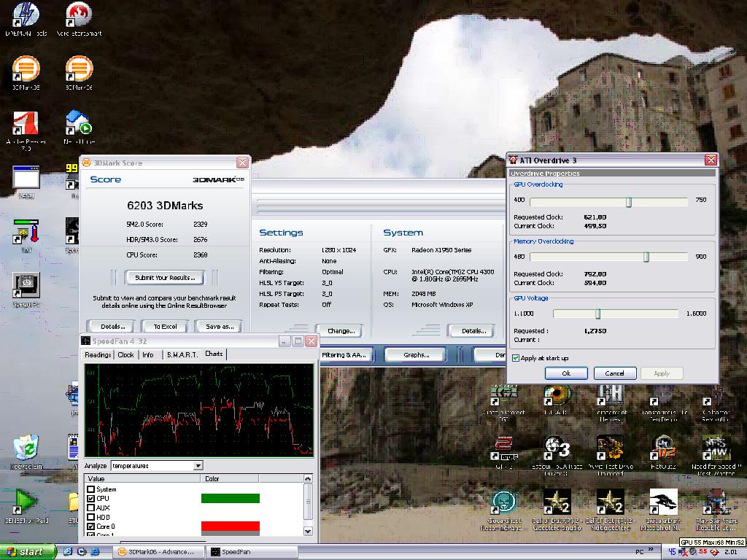Select the thermometer temperature-monitor desktop icon
Viewport: 747px width, 560px height.
coord(26,235)
